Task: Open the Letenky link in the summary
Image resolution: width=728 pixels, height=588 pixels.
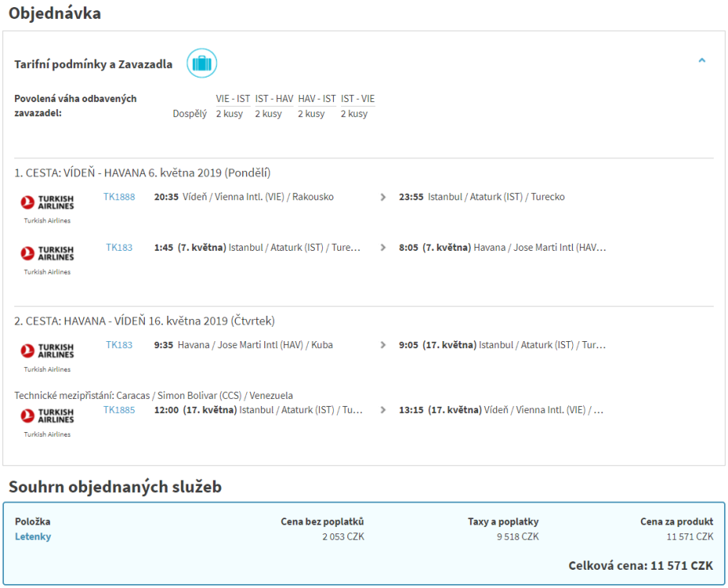Action: (x=33, y=537)
